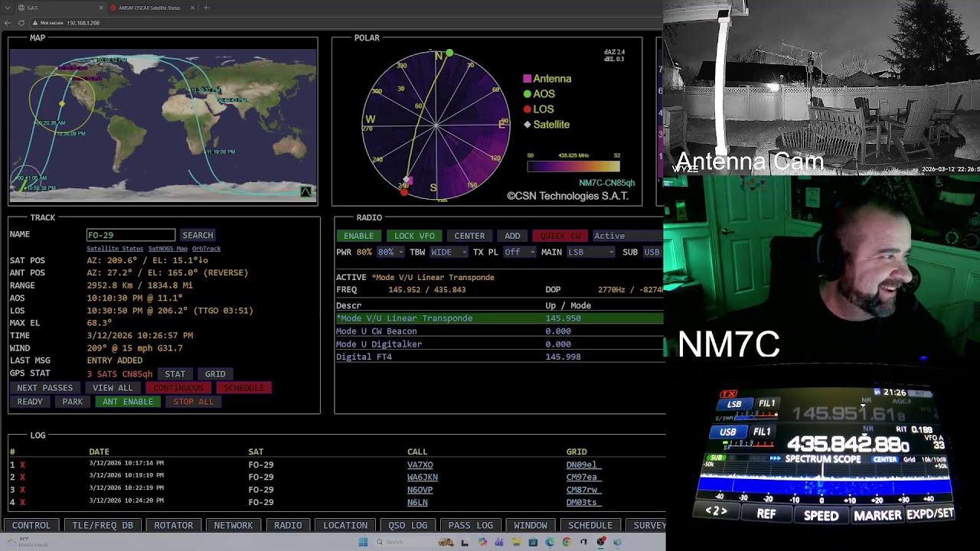Toggle QUICK CW
This screenshot has height=551, width=980.
point(560,236)
